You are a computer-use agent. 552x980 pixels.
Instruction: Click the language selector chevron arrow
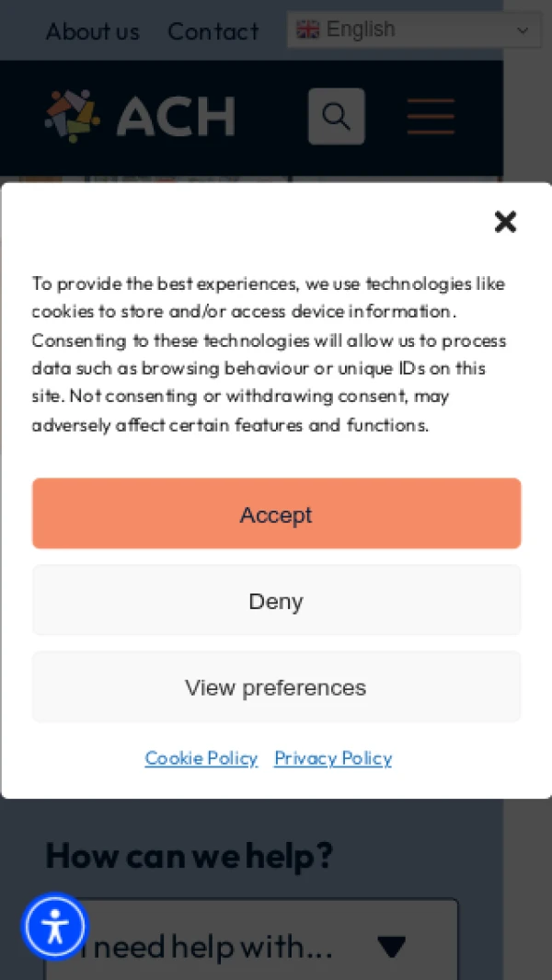point(523,31)
